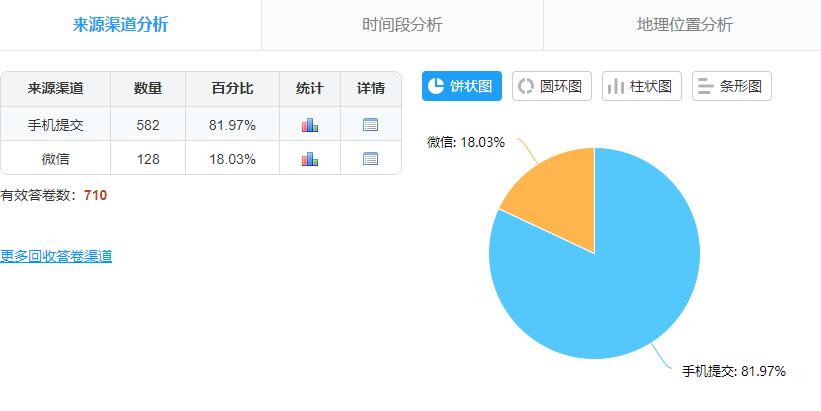Open statistics chart icon for 微信 row
Viewport: 821px width, 411px height.
tap(310, 159)
